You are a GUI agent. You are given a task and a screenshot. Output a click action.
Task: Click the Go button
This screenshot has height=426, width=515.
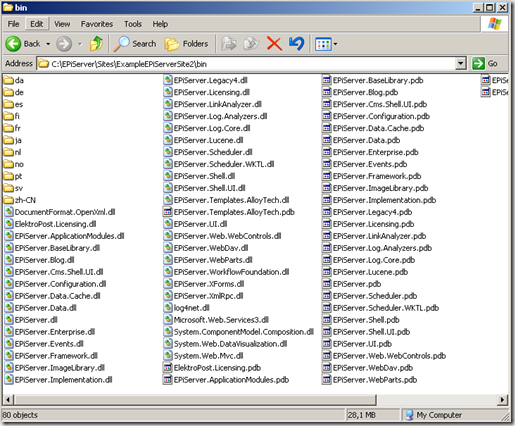(x=486, y=63)
